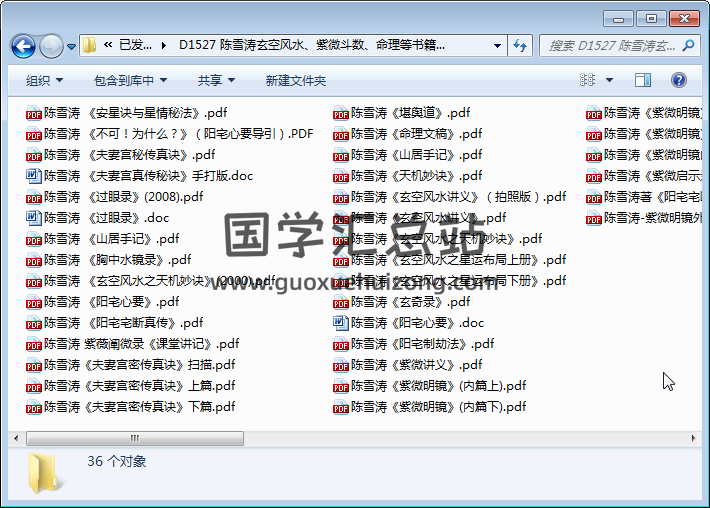This screenshot has width=710, height=508.
Task: Click the horizontal scrollbar thumb
Action: (x=135, y=438)
